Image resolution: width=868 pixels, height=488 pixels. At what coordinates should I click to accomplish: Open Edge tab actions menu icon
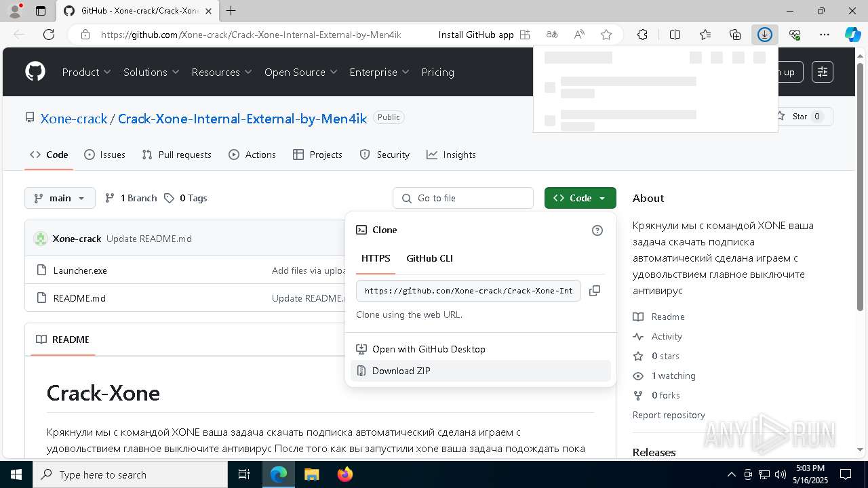(x=41, y=11)
